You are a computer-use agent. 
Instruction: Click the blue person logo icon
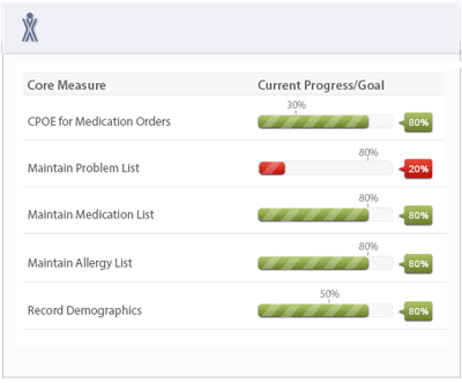tap(30, 28)
